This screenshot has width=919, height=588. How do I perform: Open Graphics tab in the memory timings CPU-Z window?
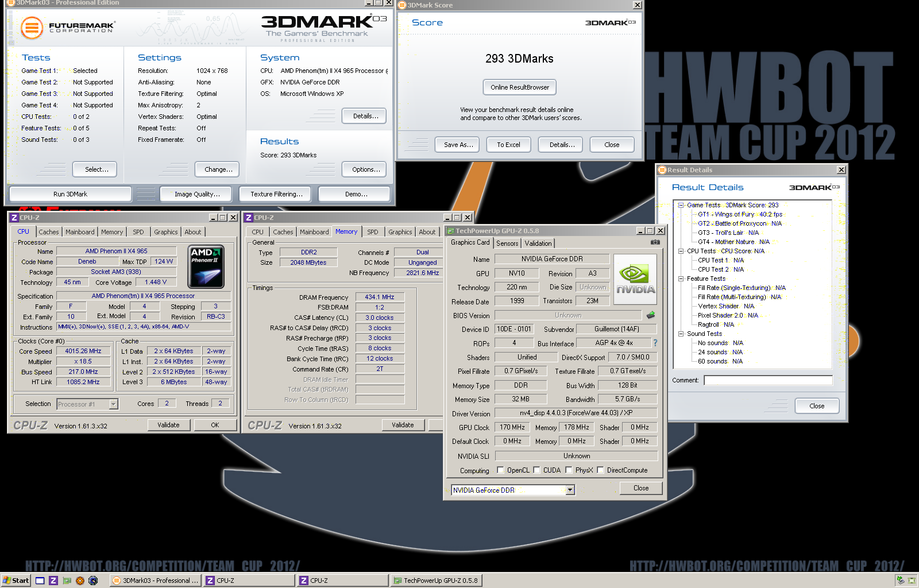400,232
